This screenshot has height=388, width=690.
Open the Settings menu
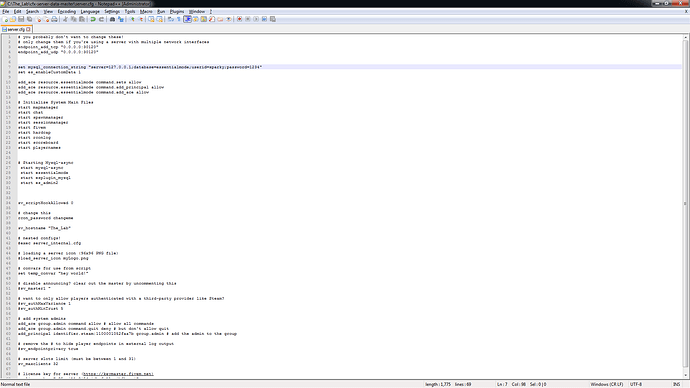[112, 11]
